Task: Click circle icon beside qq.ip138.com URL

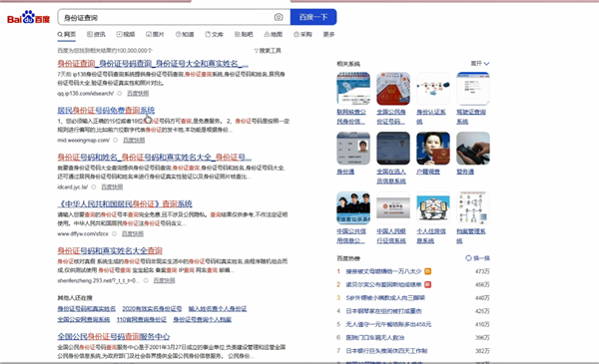Action: pos(120,93)
